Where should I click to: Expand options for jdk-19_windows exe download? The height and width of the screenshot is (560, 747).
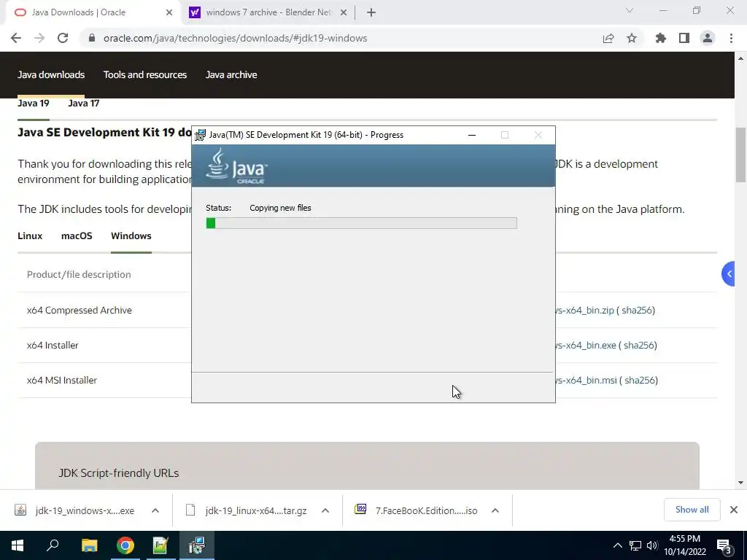[x=155, y=510]
